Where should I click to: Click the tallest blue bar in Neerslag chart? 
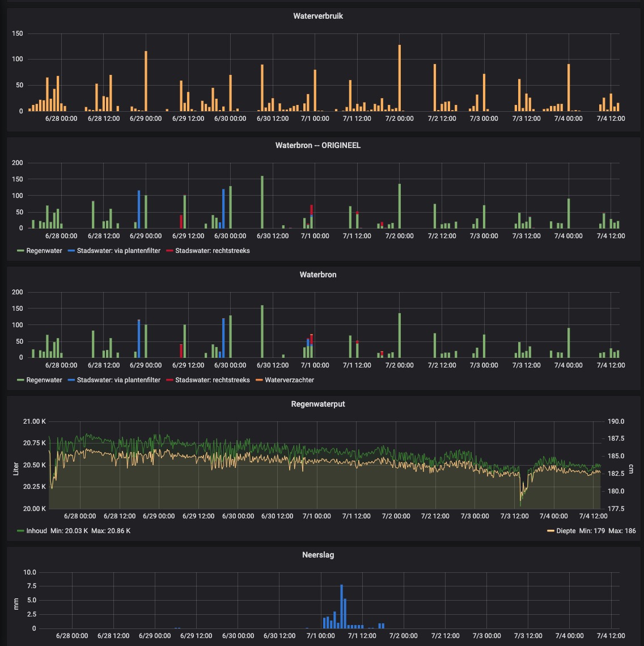(341, 607)
